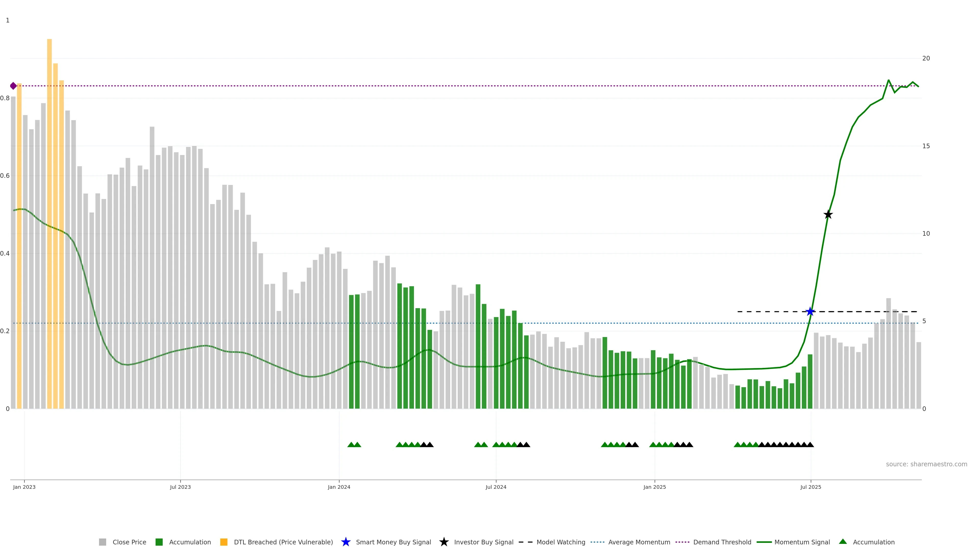Click the green triangle legend icon
Viewport: 980px width, 551px height.
843,542
